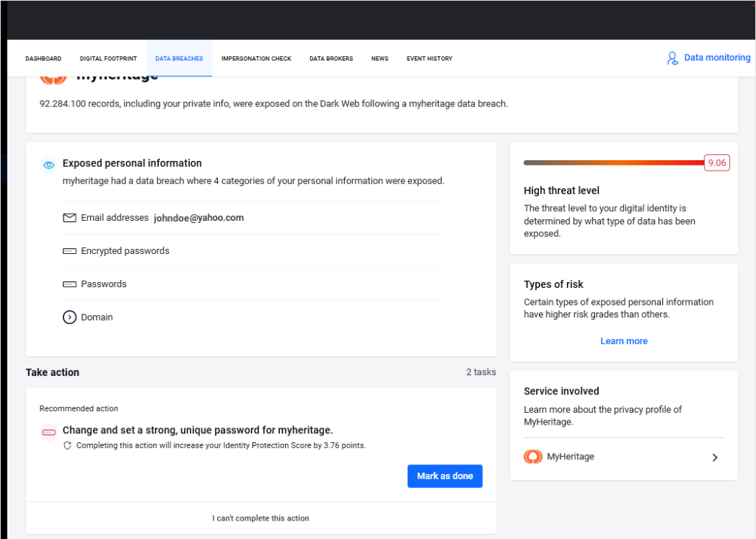
Task: Click the envelope icon next to Email addresses
Action: click(69, 217)
